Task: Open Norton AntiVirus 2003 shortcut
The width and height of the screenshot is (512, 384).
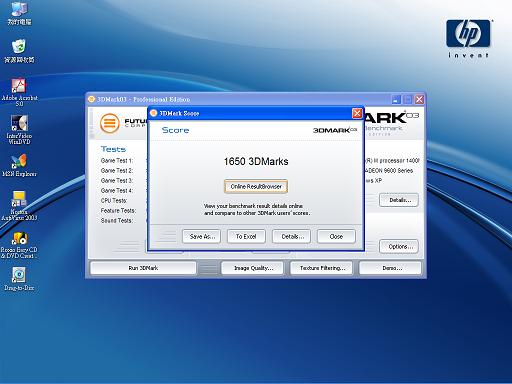Action: point(19,205)
